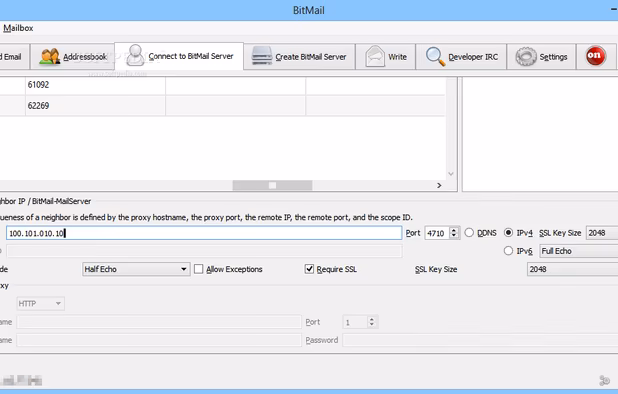618x394 pixels.
Task: Select the table cell 62269
Action: pyautogui.click(x=95, y=106)
